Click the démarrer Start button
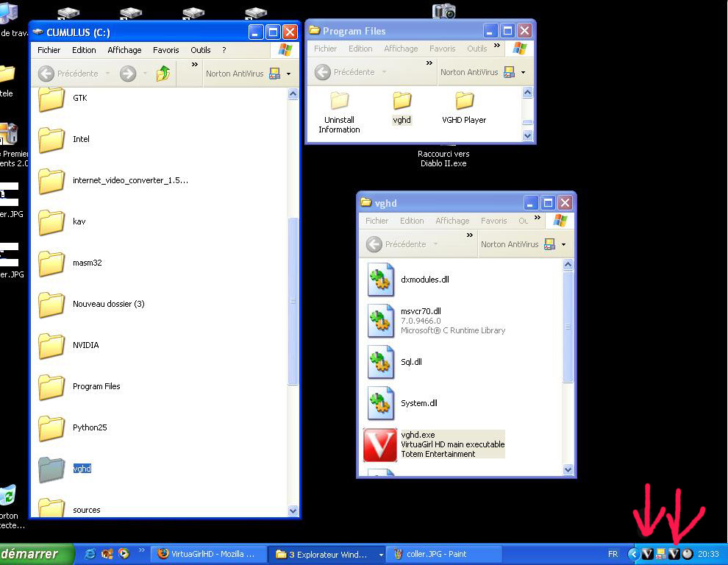 36,554
